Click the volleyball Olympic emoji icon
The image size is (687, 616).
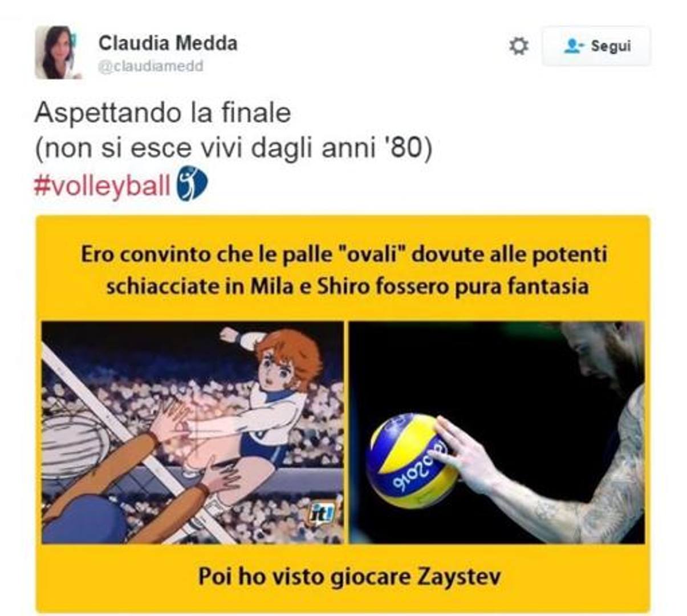[x=191, y=183]
